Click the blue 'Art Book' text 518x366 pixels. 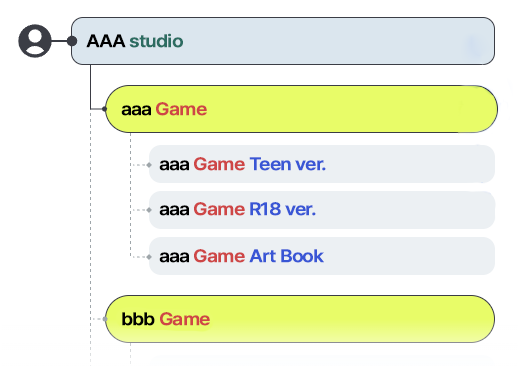pos(287,256)
